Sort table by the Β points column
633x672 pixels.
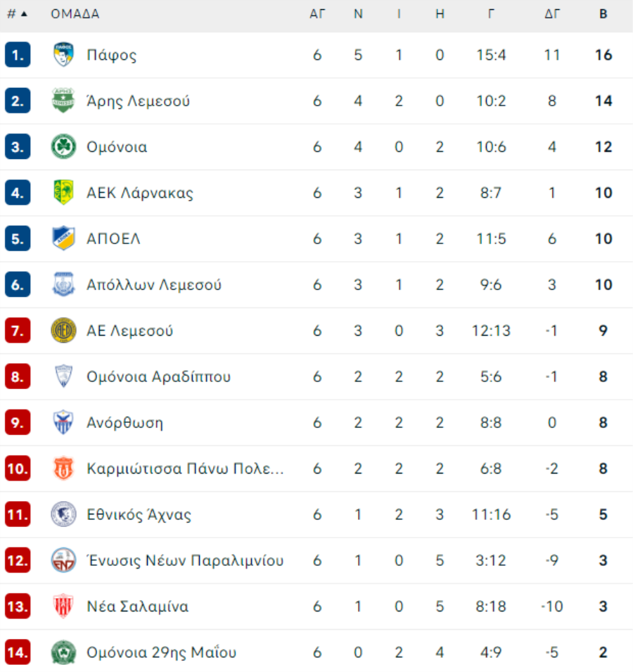(x=603, y=14)
